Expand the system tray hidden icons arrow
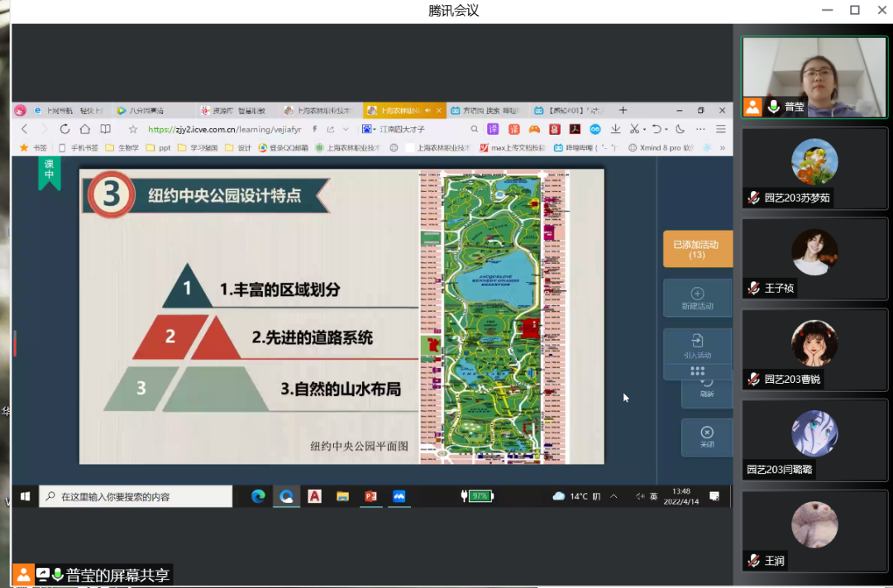 (x=614, y=496)
